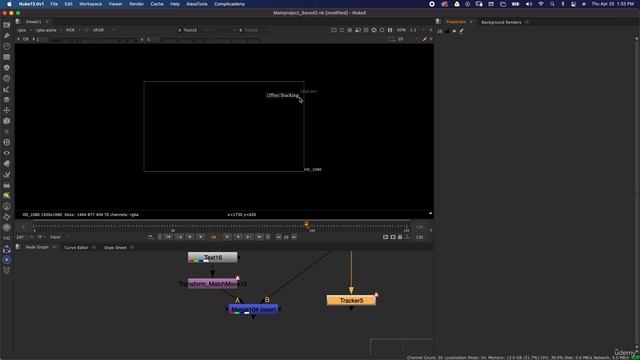The image size is (640, 360).
Task: Pause viewer updating with the pause toggle
Action: [390, 30]
